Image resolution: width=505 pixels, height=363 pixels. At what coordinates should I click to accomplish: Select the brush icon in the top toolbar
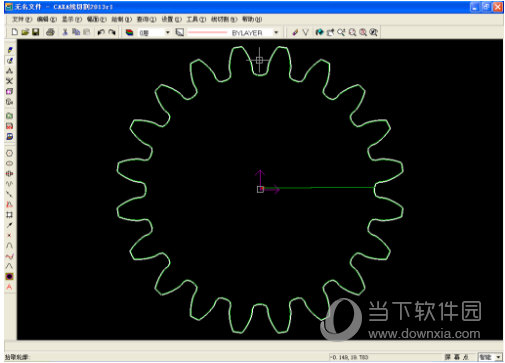point(295,32)
